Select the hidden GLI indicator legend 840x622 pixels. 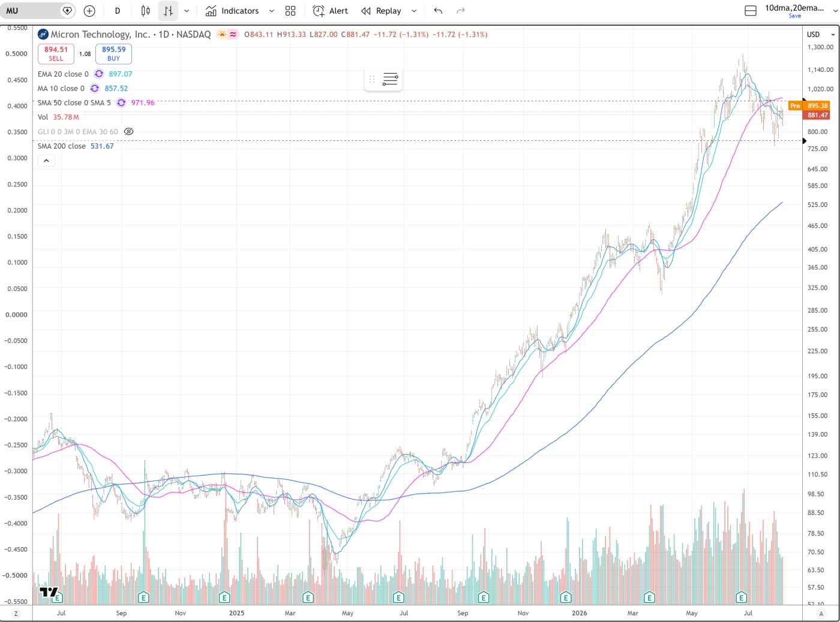click(x=78, y=131)
